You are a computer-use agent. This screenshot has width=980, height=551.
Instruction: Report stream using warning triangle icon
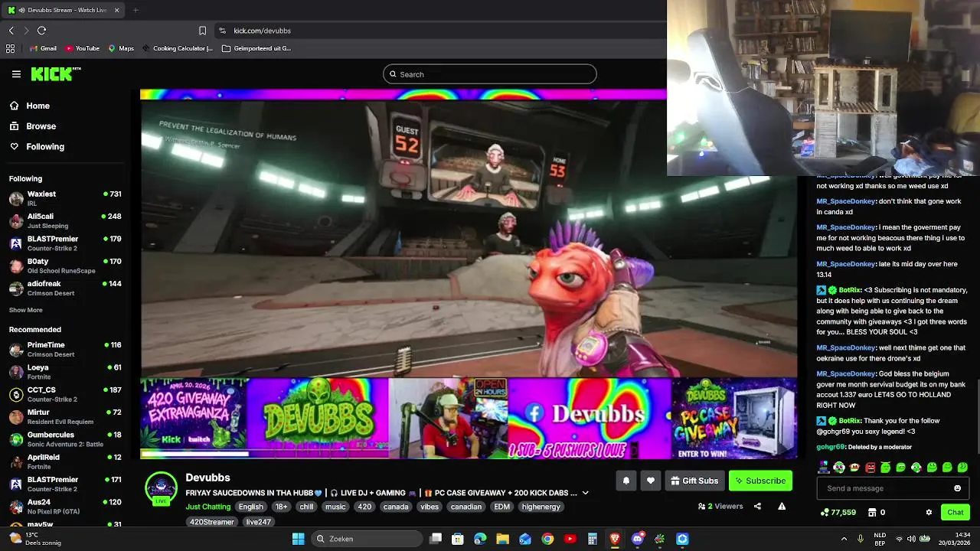click(x=782, y=506)
